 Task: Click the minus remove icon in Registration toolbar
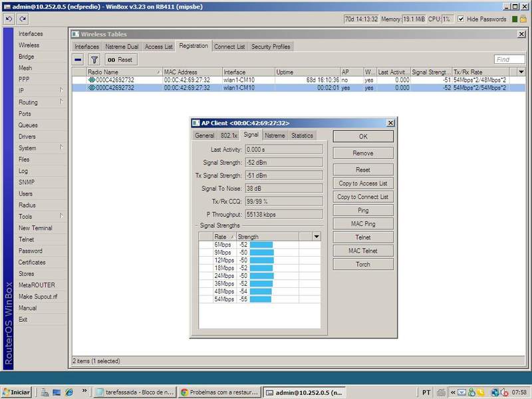tap(78, 59)
